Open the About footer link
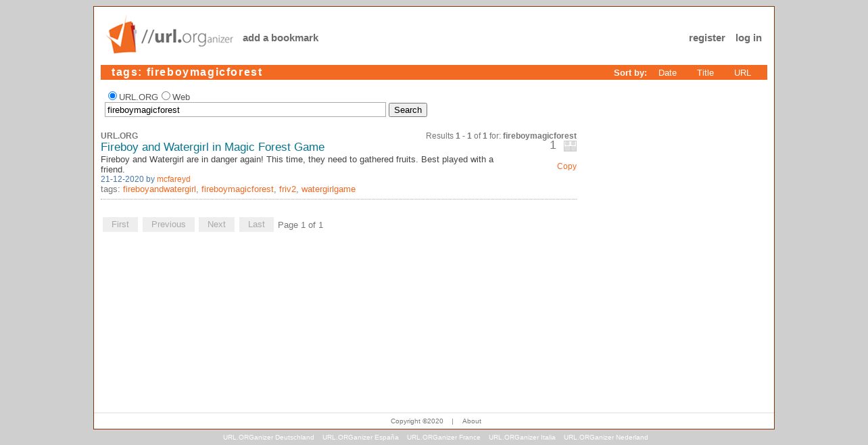Screen dimensions: 868x445 pyautogui.click(x=472, y=421)
